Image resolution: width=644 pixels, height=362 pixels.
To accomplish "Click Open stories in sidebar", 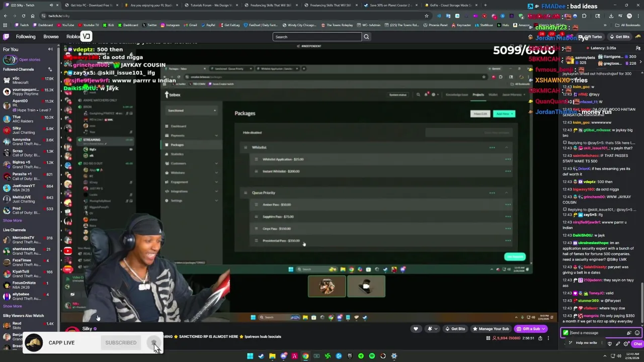I will (x=29, y=60).
